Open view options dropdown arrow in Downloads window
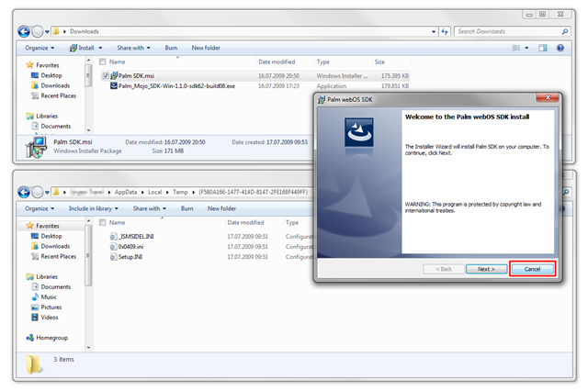588x391 pixels. (526, 48)
